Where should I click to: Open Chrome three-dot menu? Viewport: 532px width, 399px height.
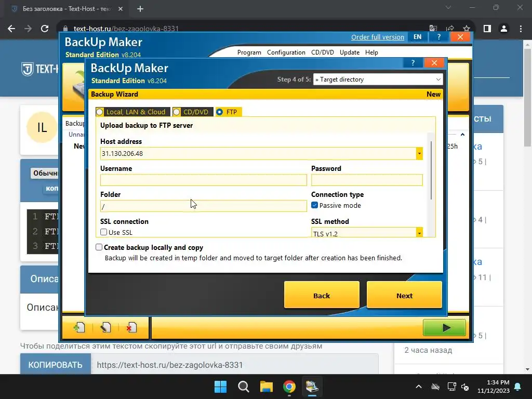(x=521, y=29)
